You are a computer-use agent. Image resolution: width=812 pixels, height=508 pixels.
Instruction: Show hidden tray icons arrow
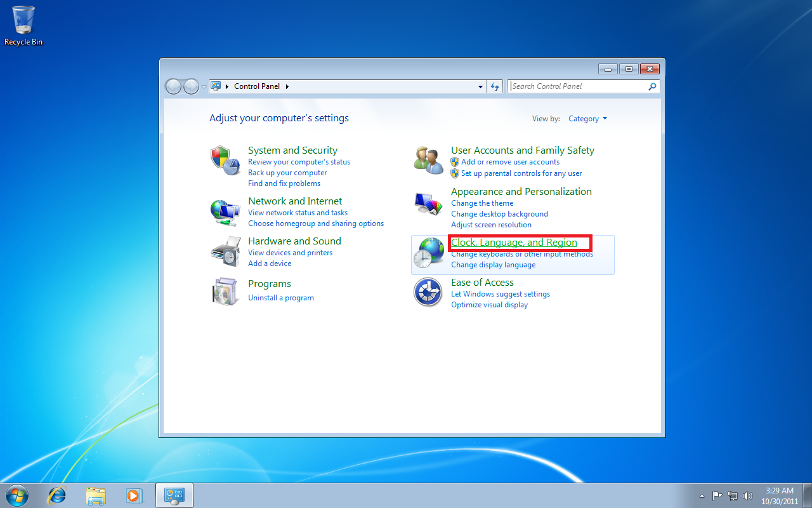(x=702, y=496)
